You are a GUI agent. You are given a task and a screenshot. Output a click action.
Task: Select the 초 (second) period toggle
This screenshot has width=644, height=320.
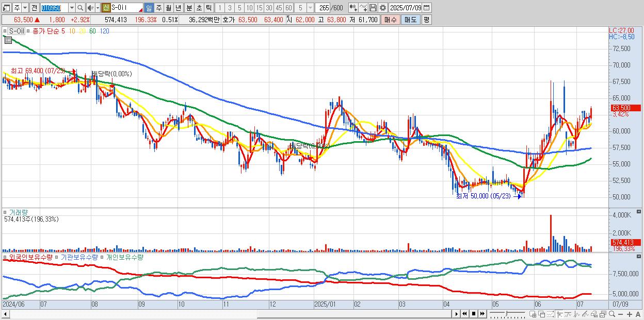tap(199, 8)
